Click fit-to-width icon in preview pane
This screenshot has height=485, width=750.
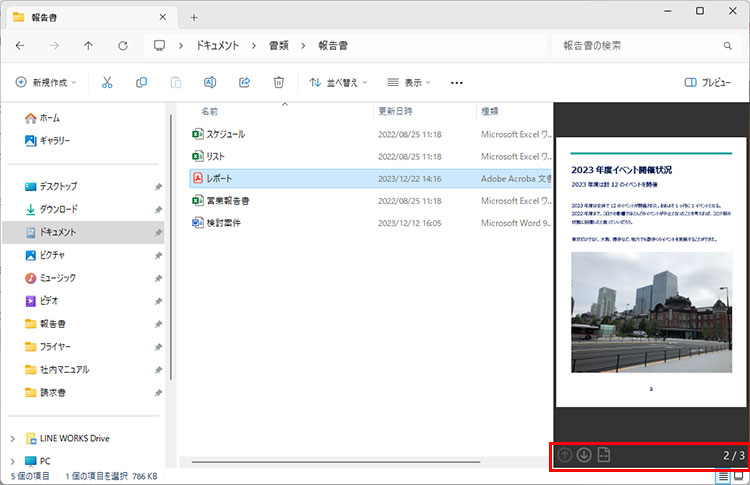coord(604,456)
